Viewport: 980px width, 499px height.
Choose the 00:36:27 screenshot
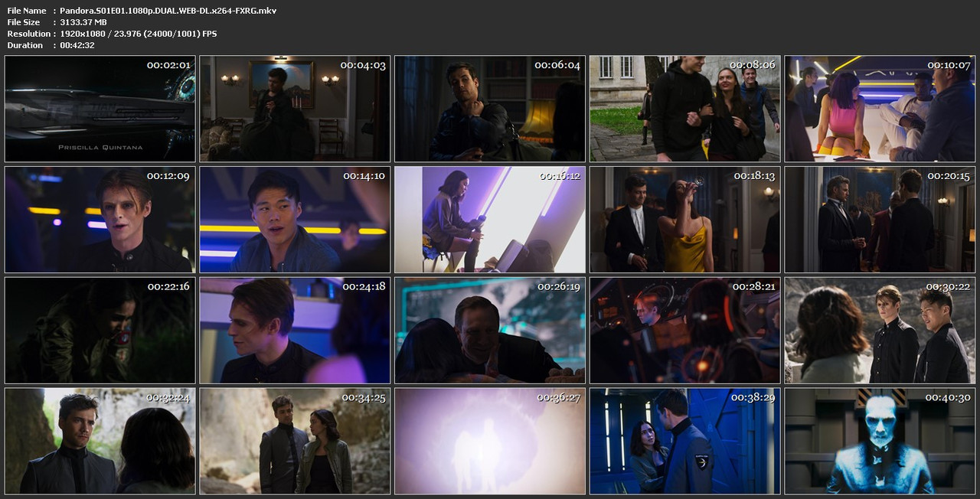490,441
